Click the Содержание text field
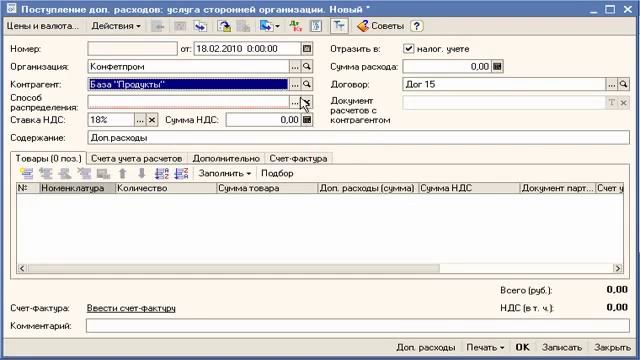Screen dimensions: 640x360 (x=358, y=138)
